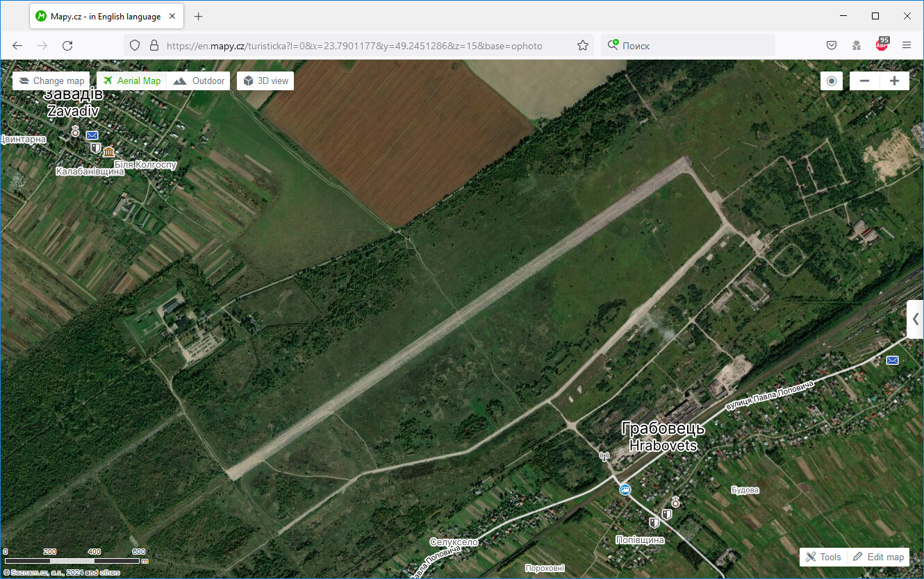Image resolution: width=924 pixels, height=579 pixels.
Task: Enable the 3D view
Action: [x=265, y=81]
